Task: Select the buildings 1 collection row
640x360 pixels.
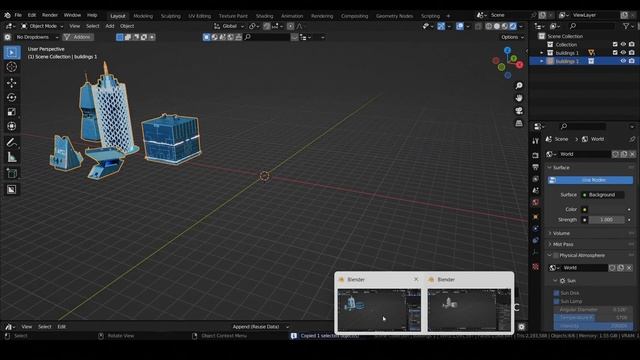Action: click(584, 53)
